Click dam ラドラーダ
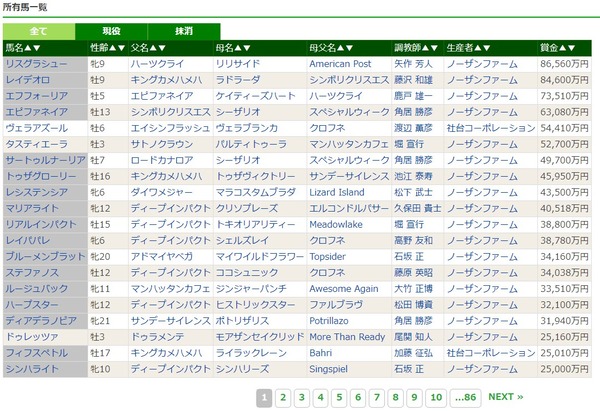600x411 pixels. [x=238, y=80]
